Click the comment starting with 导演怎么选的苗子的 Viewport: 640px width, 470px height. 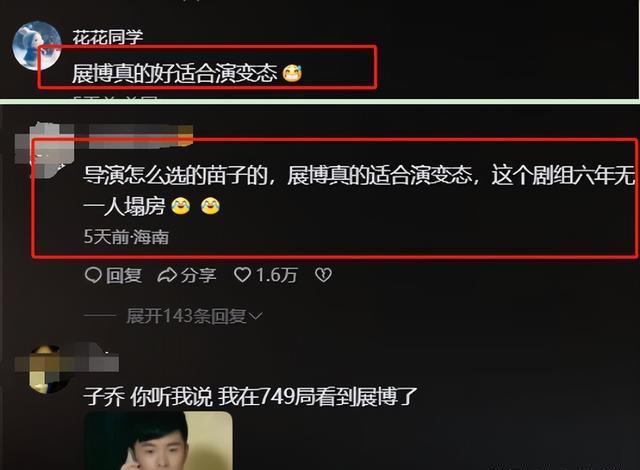click(359, 191)
